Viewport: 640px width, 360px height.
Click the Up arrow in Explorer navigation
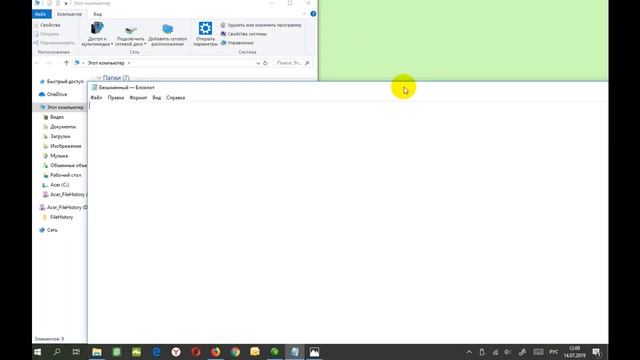(x=67, y=63)
